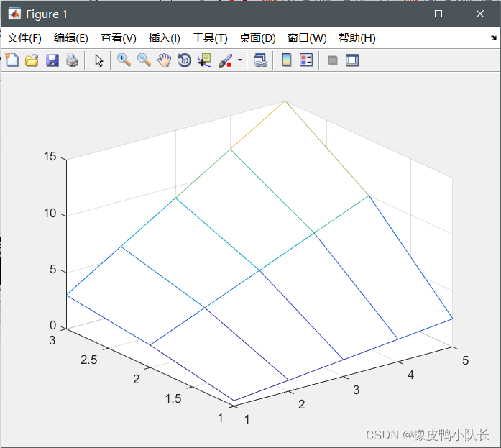Click the Show Plot Tools icon
501x448 pixels.
352,60
